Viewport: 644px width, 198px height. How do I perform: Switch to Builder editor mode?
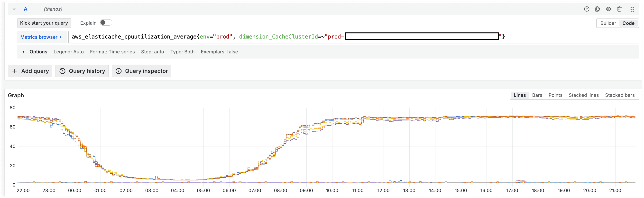(x=608, y=23)
